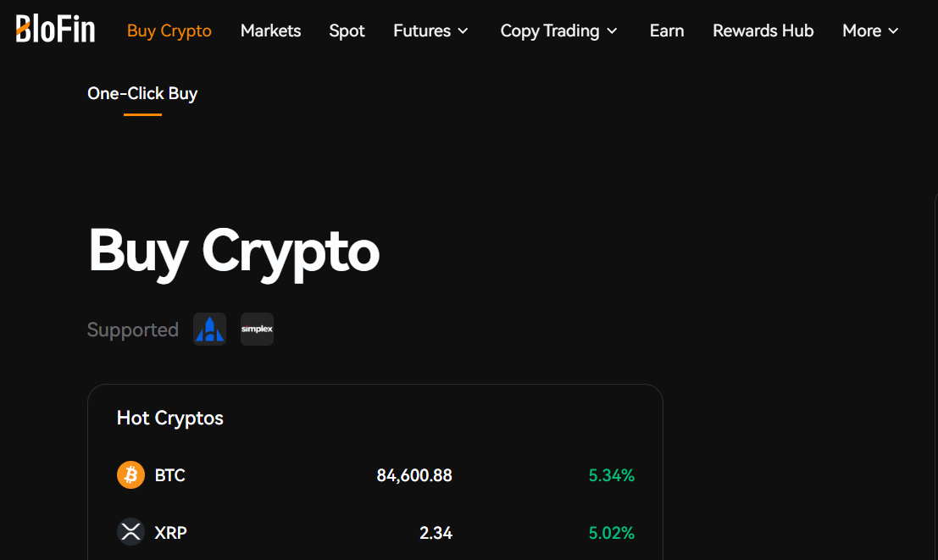Switch to the One-Click Buy tab
938x560 pixels.
142,93
